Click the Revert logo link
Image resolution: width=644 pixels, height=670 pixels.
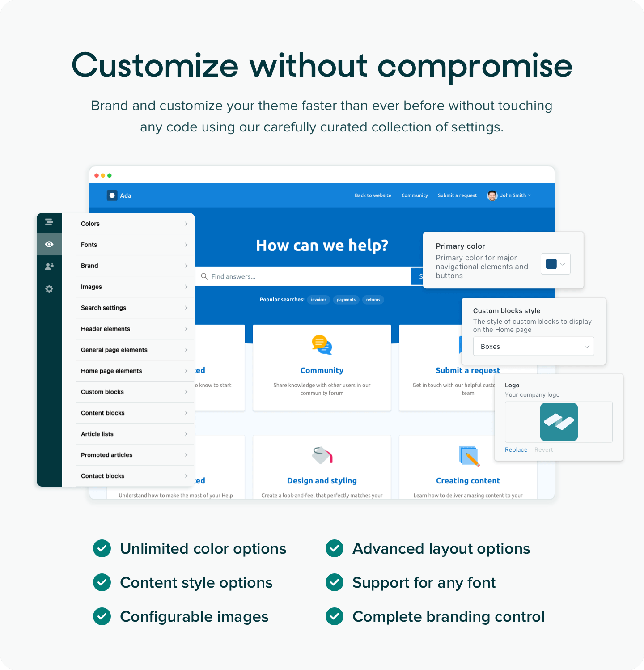click(x=544, y=450)
